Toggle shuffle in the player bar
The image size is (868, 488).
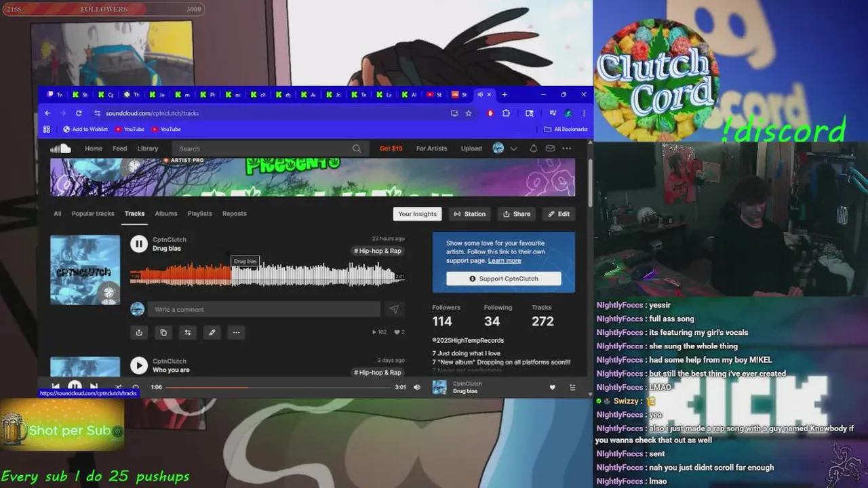click(x=117, y=387)
